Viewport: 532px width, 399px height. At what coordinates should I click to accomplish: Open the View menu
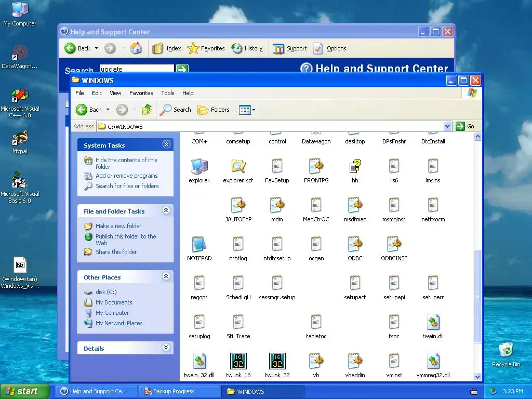click(115, 93)
